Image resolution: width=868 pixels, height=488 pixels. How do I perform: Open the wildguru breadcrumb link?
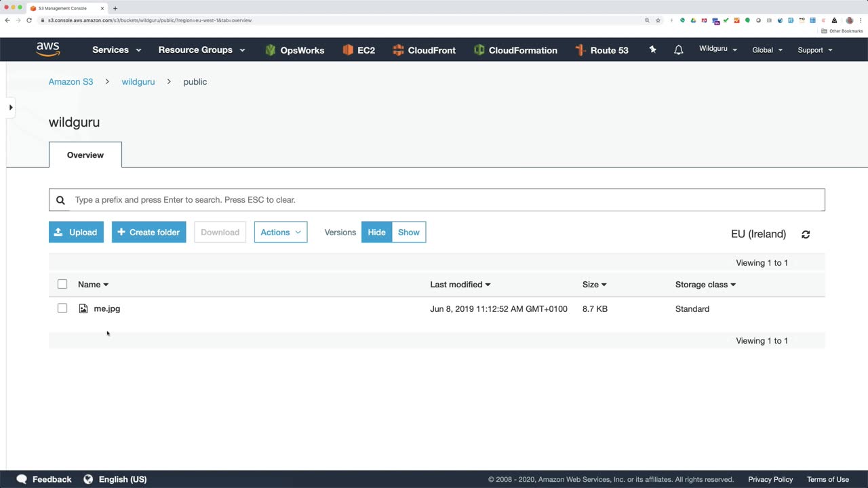[x=138, y=81]
